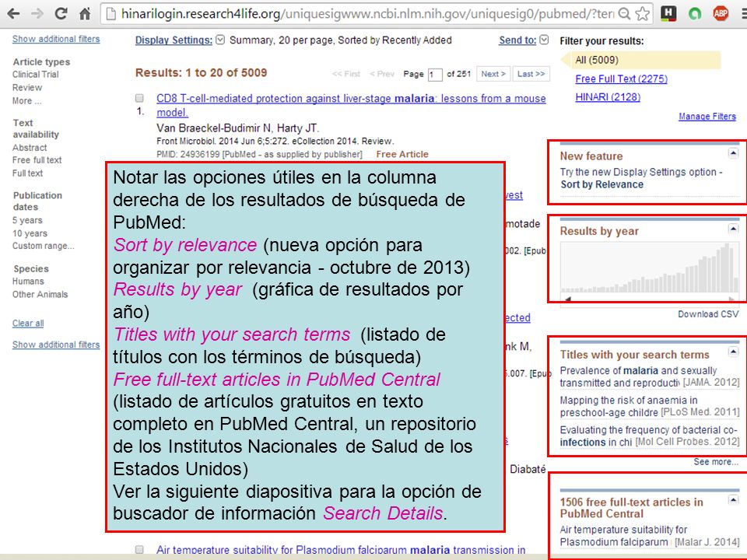Screen dimensions: 747x560
Task: Filter by Clinical Trial article type
Action: 36,75
